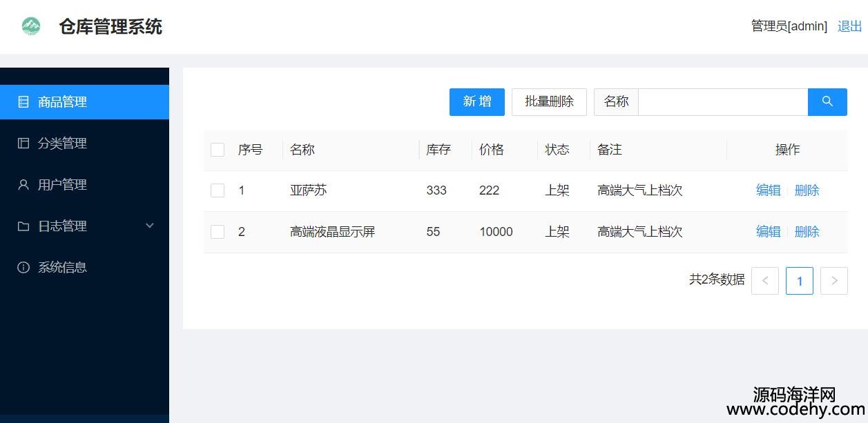
Task: Click the green mountain logo icon
Action: pyautogui.click(x=31, y=26)
